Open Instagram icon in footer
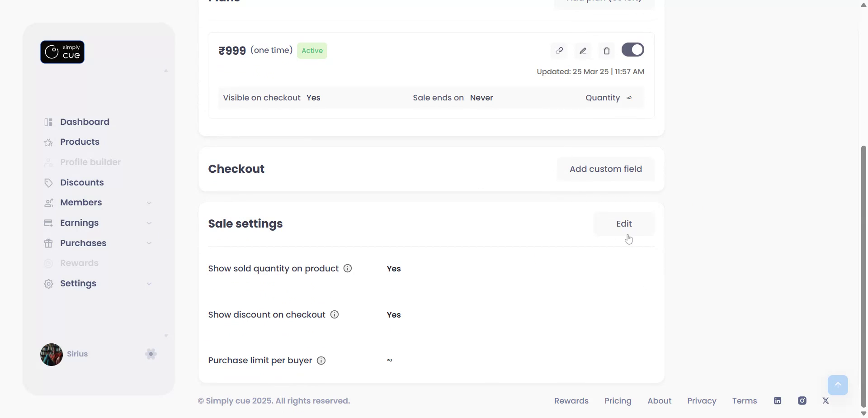Image resolution: width=868 pixels, height=418 pixels. click(802, 401)
